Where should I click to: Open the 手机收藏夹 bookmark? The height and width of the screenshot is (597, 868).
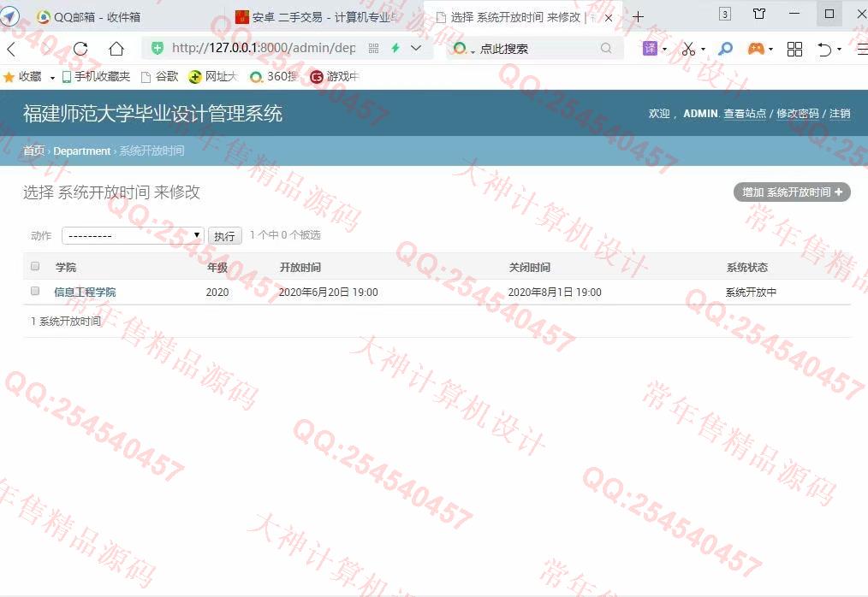pos(97,77)
